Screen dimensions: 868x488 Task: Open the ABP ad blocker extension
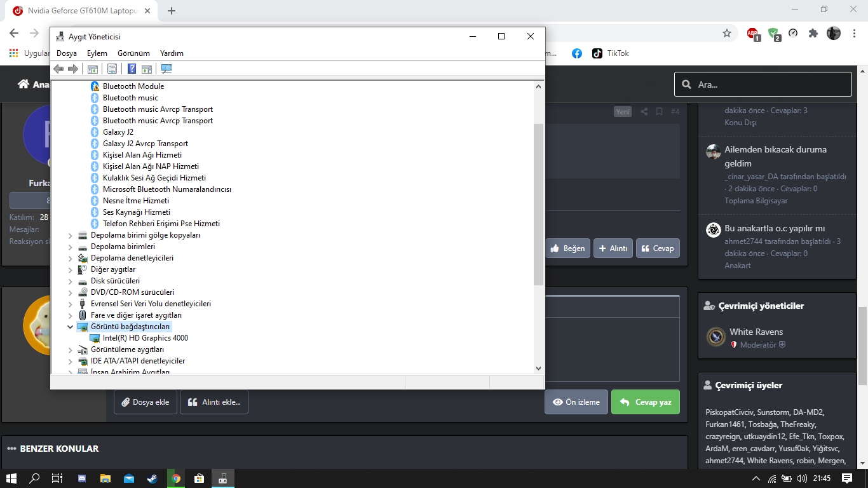753,34
